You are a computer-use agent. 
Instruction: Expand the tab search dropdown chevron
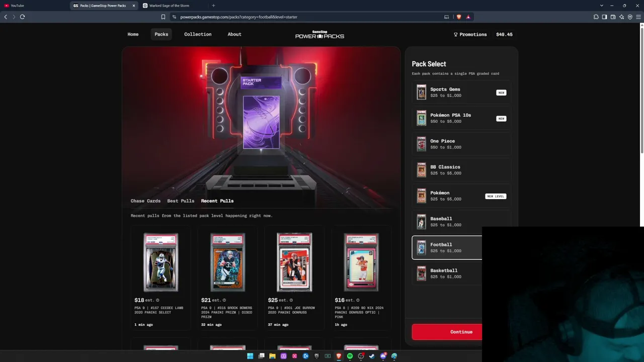tap(601, 6)
